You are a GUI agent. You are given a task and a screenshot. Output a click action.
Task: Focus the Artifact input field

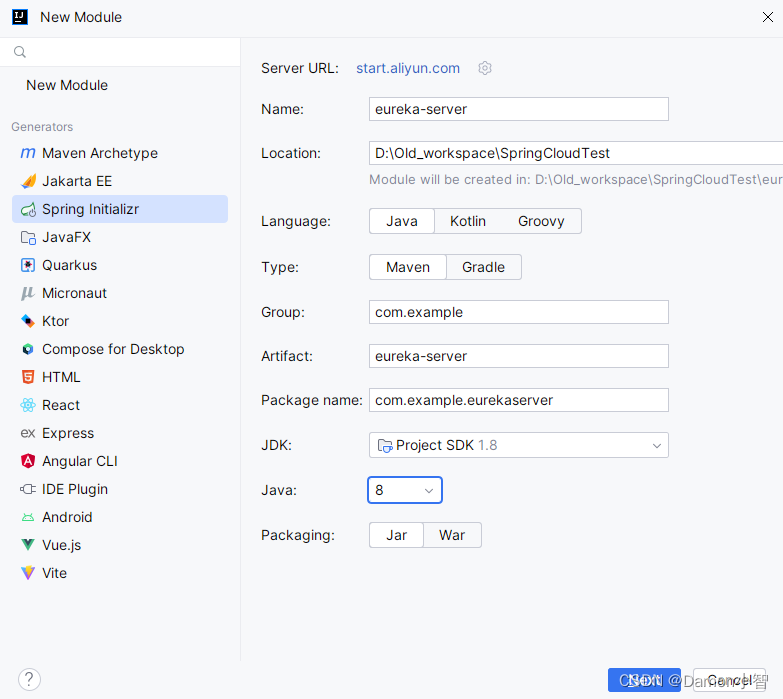(x=518, y=356)
